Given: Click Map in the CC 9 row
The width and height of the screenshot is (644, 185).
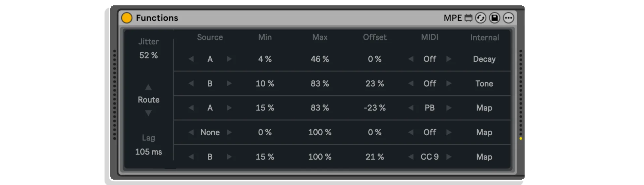Looking at the screenshot, I should 484,157.
